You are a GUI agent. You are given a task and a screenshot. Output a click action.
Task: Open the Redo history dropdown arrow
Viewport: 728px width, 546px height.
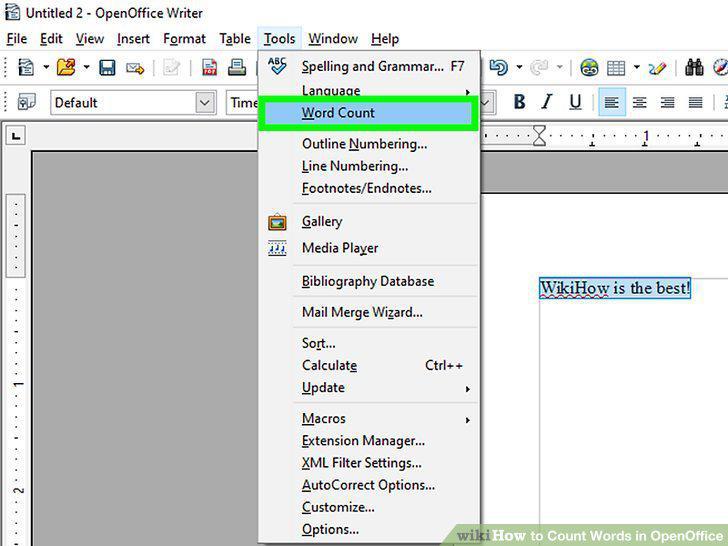tap(560, 68)
